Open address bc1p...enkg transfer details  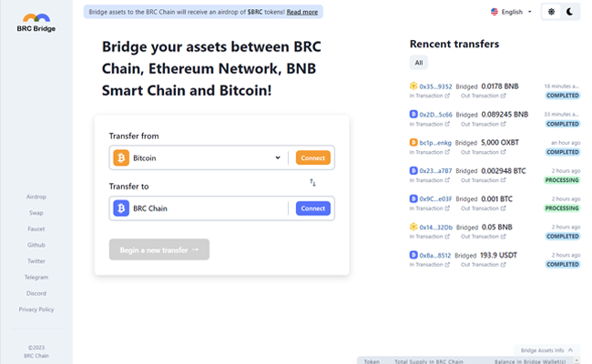435,143
